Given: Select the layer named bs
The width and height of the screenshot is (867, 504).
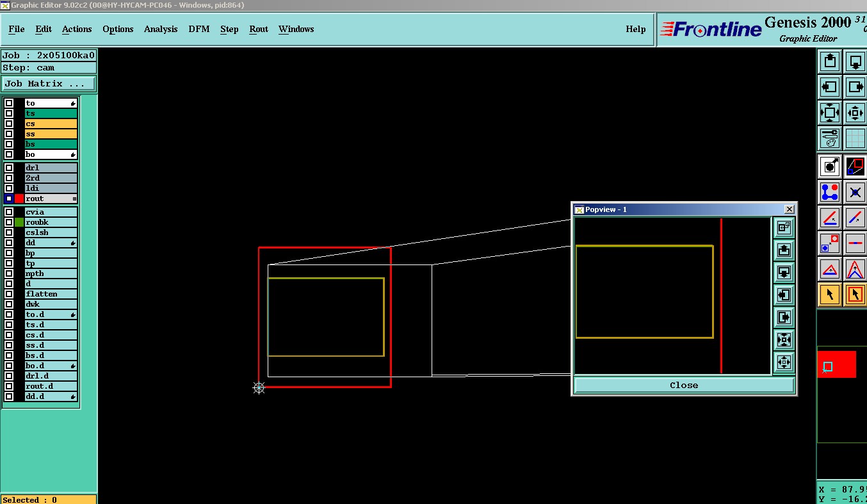Looking at the screenshot, I should (51, 144).
